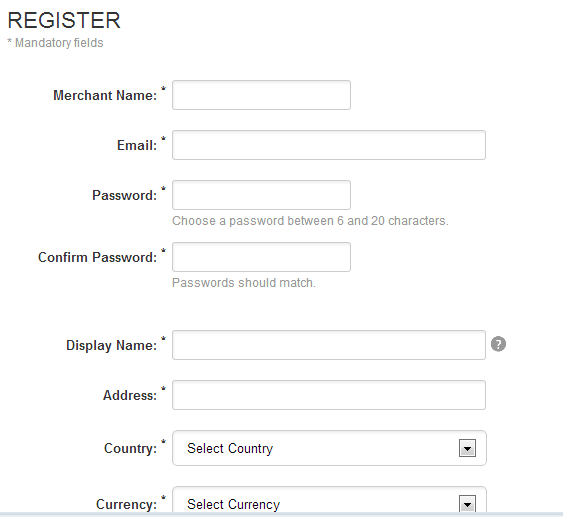The image size is (563, 517).
Task: Click the "Display Name:" label text
Action: [x=112, y=345]
